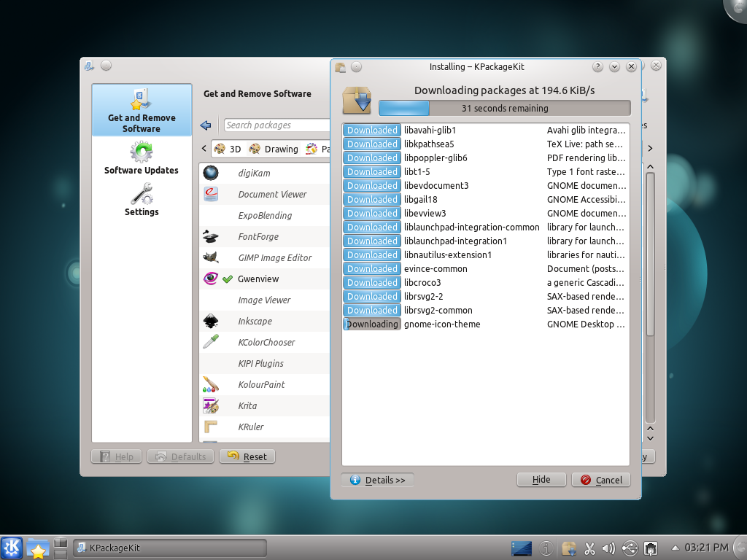Select the 3D category tab
Screen dimensions: 747x560
[x=228, y=149]
